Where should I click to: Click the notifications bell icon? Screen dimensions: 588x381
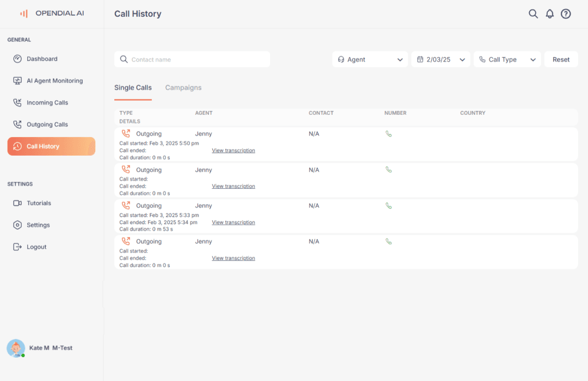click(549, 14)
